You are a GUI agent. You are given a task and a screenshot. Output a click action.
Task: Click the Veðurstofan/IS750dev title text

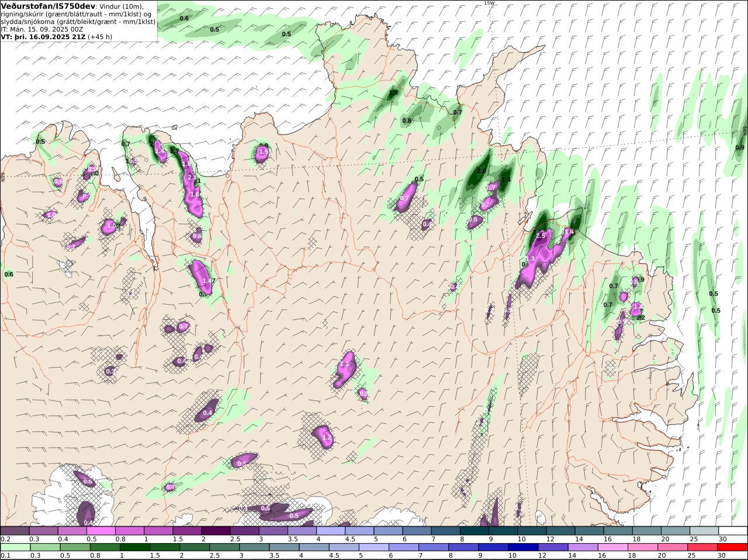(48, 6)
